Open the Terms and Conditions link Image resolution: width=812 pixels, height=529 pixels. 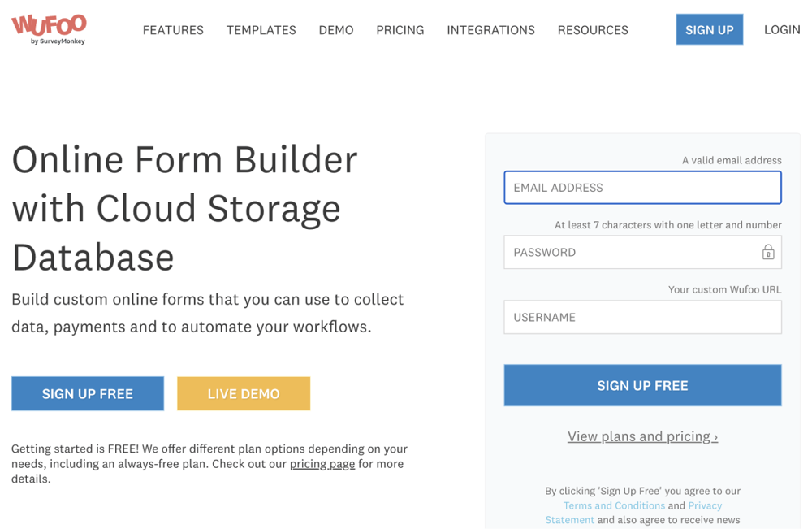point(614,505)
